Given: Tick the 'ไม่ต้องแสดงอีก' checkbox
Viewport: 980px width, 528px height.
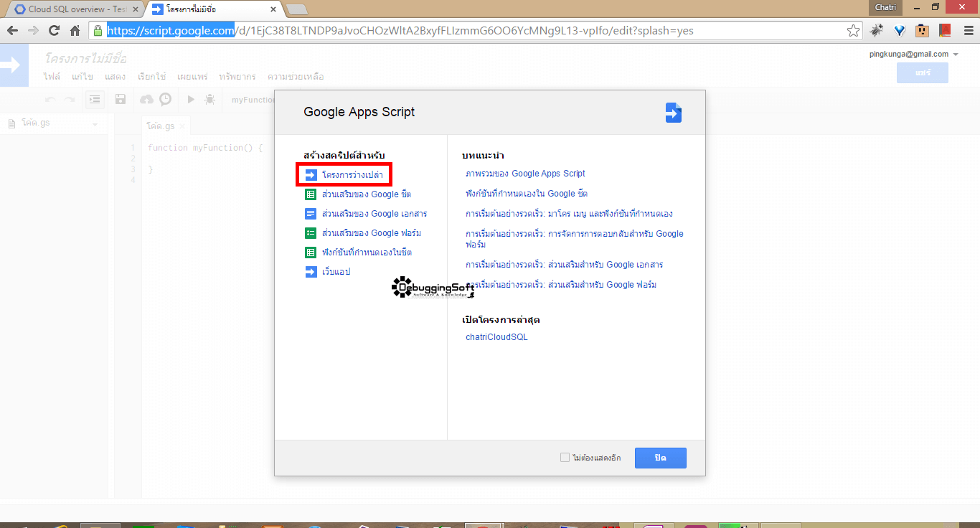Looking at the screenshot, I should [x=565, y=458].
